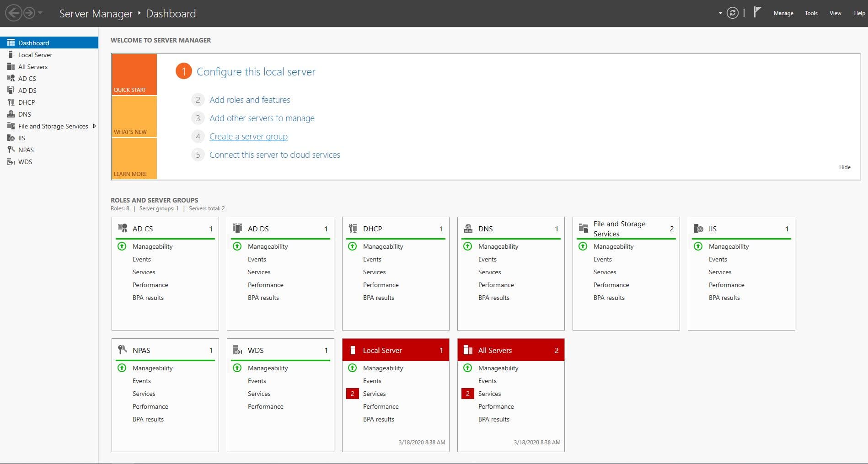This screenshot has width=868, height=464.
Task: Select the WHAT'S NEW tile
Action: click(134, 117)
